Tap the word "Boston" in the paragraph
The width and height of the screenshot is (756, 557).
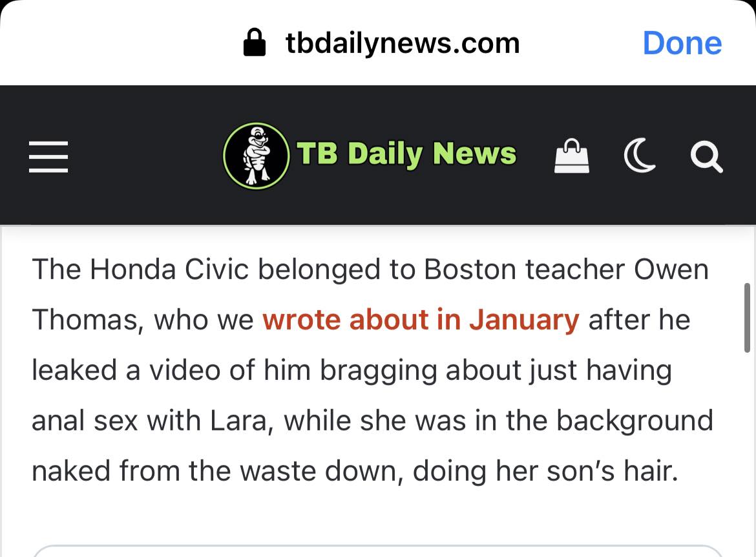click(x=470, y=269)
